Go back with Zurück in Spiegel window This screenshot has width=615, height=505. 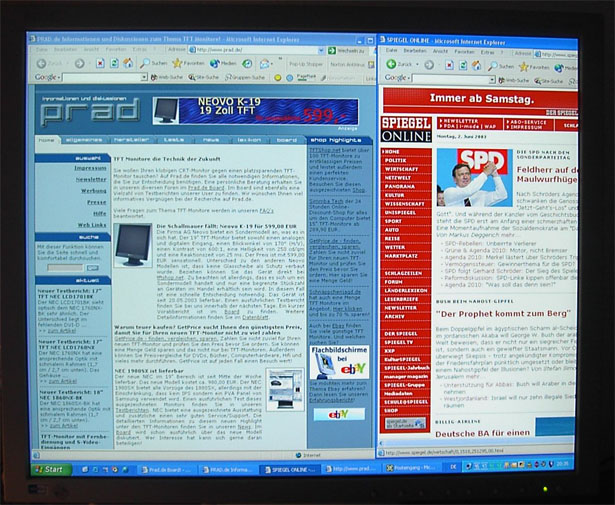[392, 64]
